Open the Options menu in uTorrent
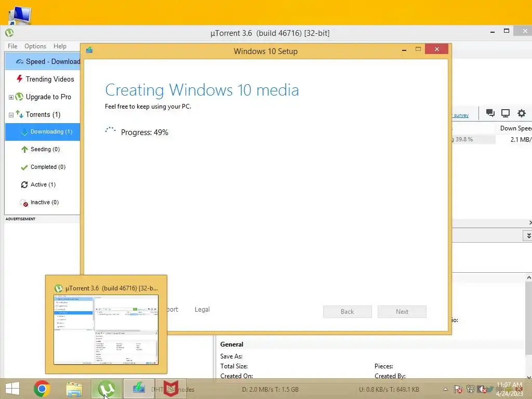 (x=35, y=46)
